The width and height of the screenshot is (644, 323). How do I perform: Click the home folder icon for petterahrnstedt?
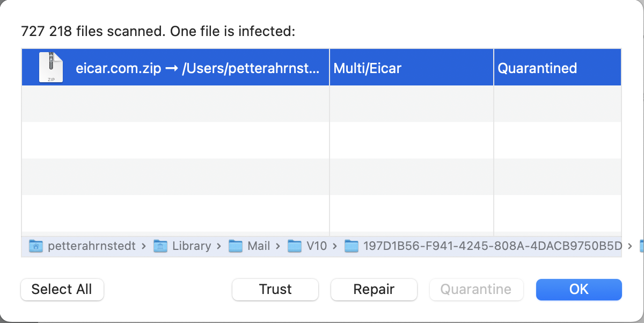pyautogui.click(x=35, y=246)
